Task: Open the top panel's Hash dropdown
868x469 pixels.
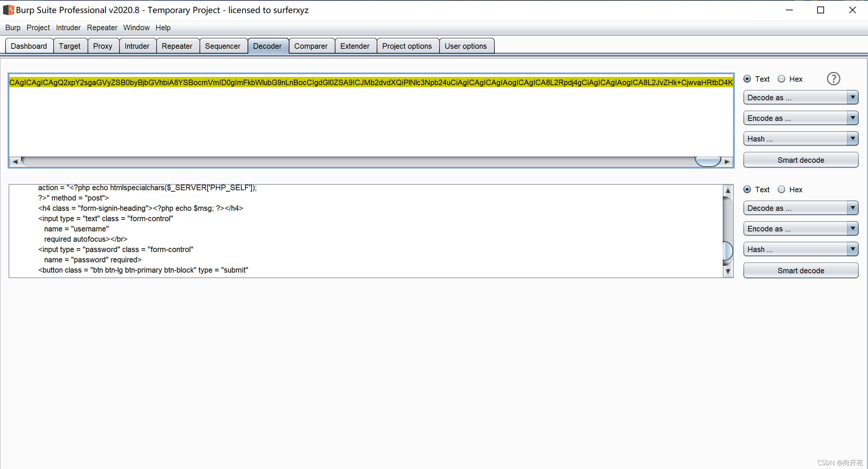Action: (x=800, y=139)
